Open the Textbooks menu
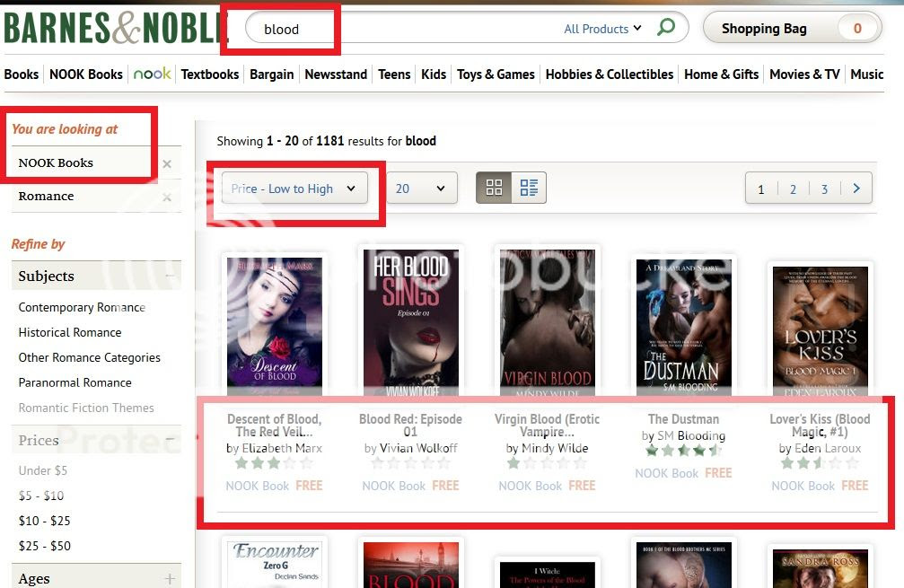The width and height of the screenshot is (904, 588). 210,75
